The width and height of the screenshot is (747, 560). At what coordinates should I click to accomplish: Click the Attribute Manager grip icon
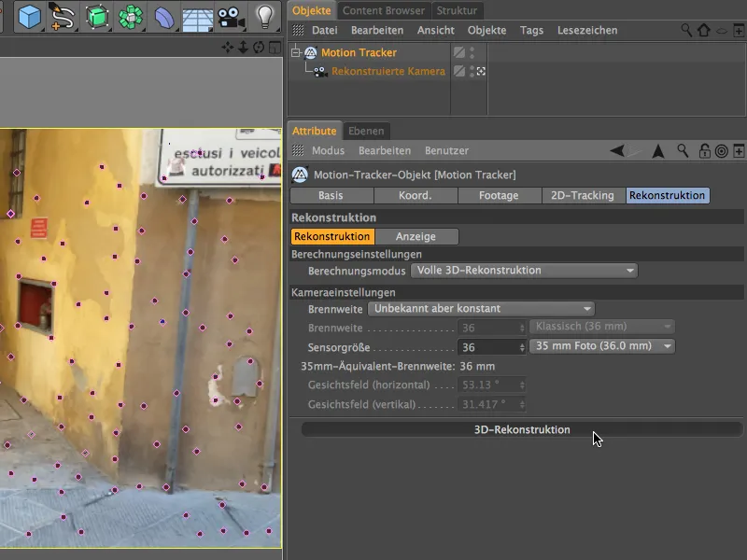[x=298, y=151]
